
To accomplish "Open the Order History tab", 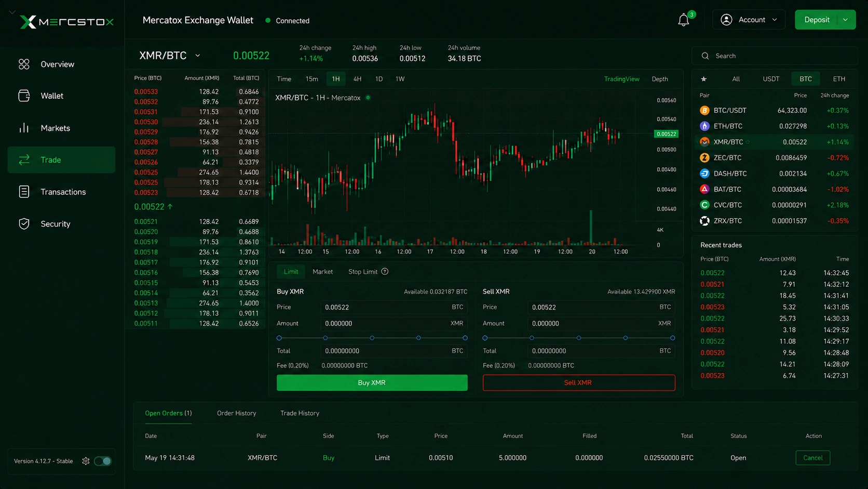I will pyautogui.click(x=236, y=413).
